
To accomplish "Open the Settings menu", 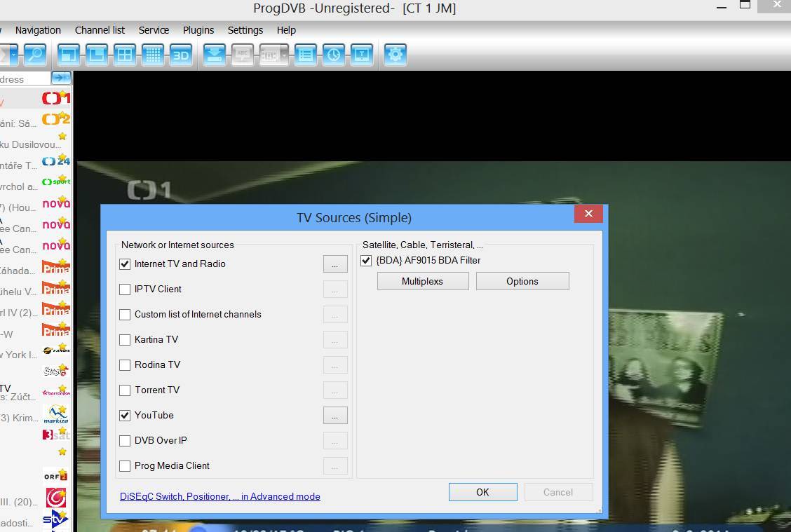I will click(245, 30).
